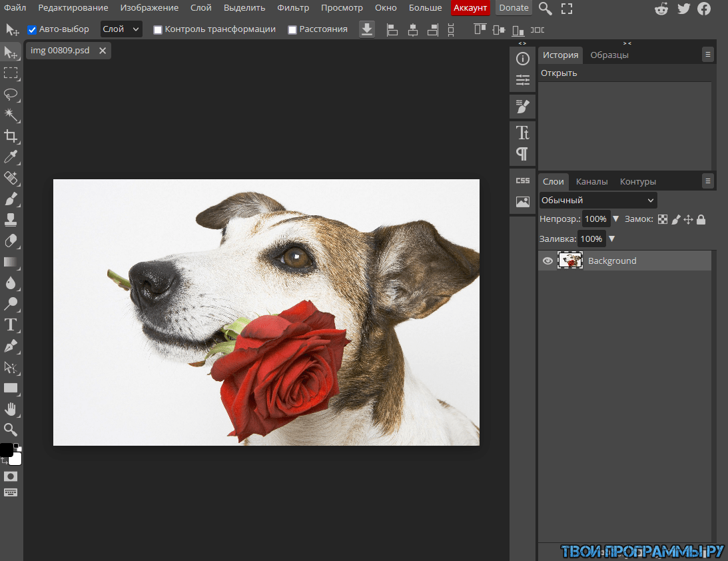Click the Donate button
The width and height of the screenshot is (728, 561).
pyautogui.click(x=514, y=8)
